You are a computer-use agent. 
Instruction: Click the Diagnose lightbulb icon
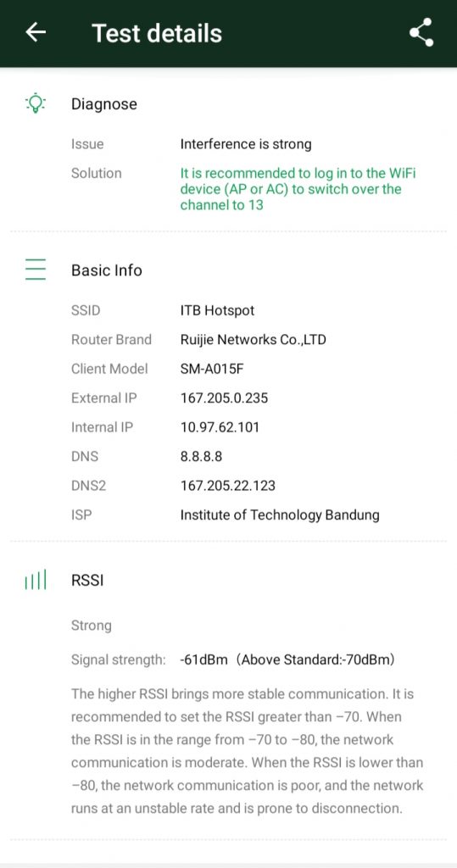[x=36, y=103]
